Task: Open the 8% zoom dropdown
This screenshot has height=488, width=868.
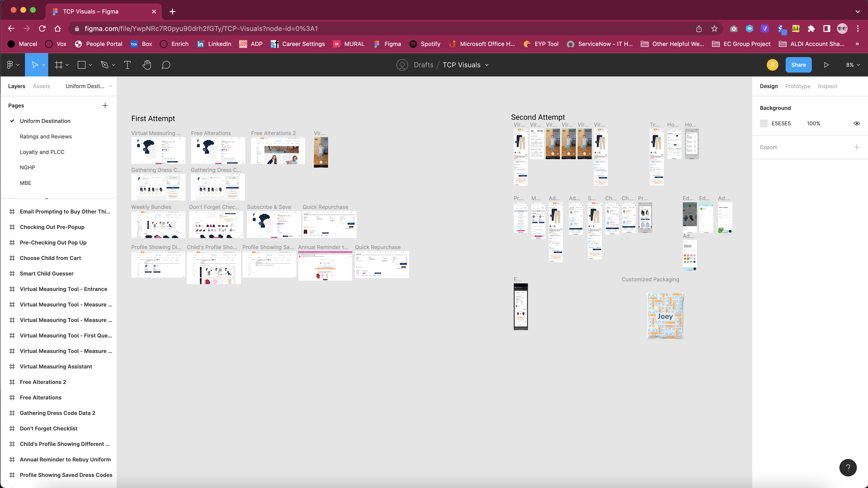Action: (x=853, y=65)
